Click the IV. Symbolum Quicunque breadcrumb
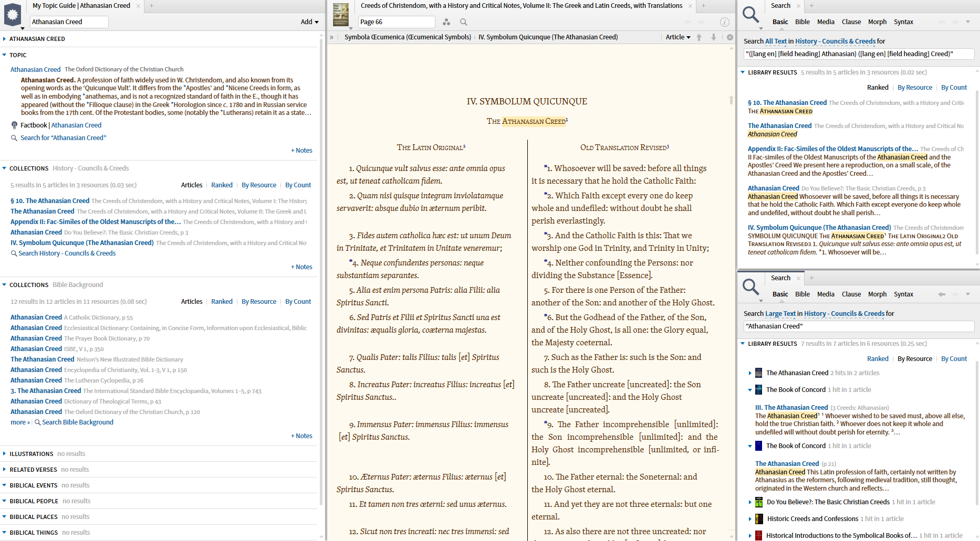This screenshot has height=541, width=980. pyautogui.click(x=548, y=37)
